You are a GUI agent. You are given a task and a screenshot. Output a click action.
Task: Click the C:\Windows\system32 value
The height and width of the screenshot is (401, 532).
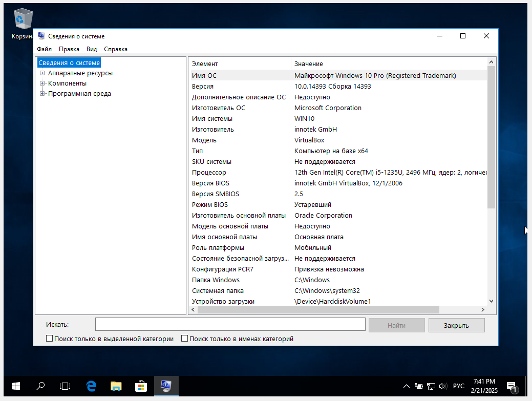tap(327, 291)
